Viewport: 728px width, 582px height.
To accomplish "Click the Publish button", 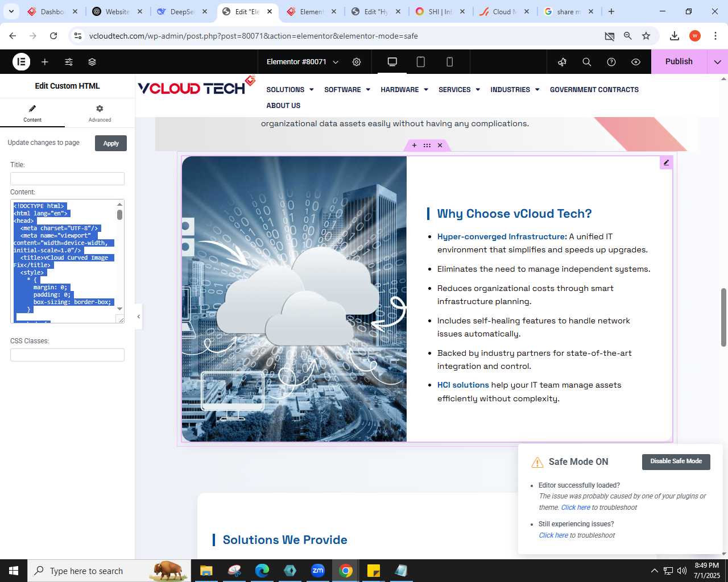I will point(679,62).
